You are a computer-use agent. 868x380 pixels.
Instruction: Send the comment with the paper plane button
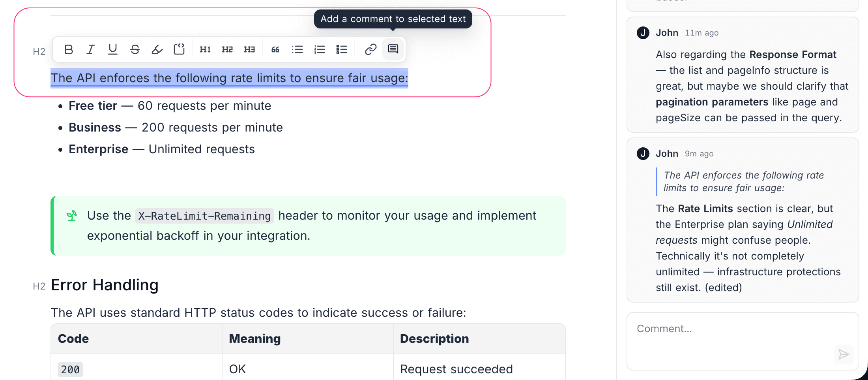844,354
